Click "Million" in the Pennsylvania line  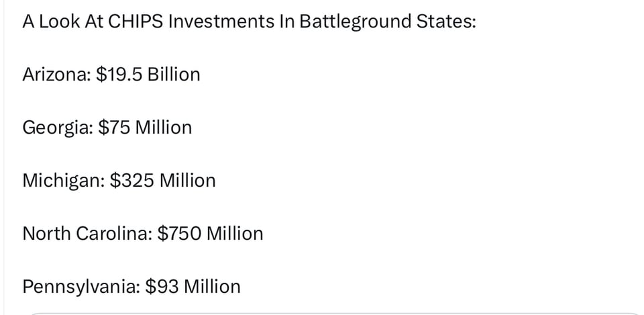tap(212, 287)
